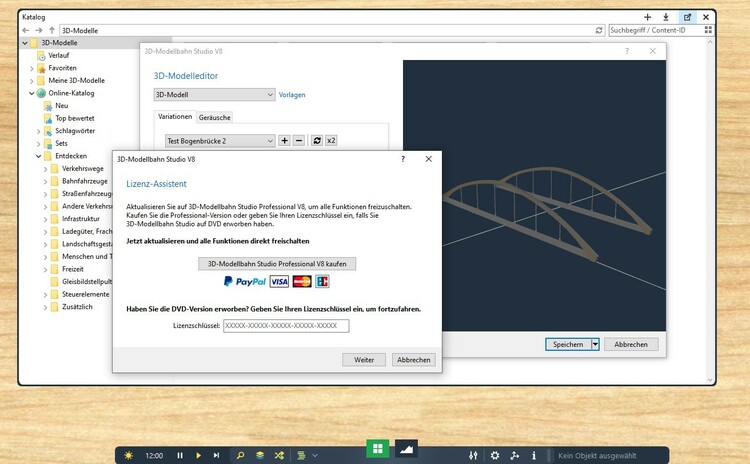This screenshot has width=750, height=464.
Task: Expand the Verkehrswege folder
Action: point(45,169)
